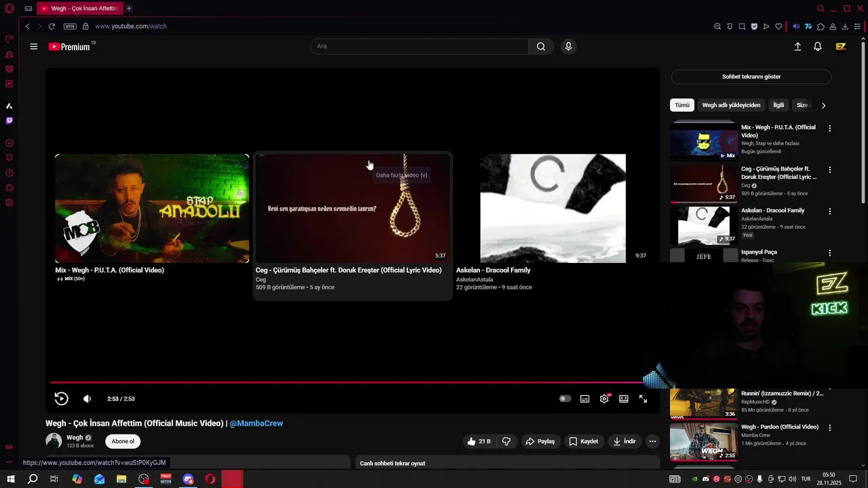The width and height of the screenshot is (868, 488).
Task: Open the 7TV extension icon
Action: (808, 26)
